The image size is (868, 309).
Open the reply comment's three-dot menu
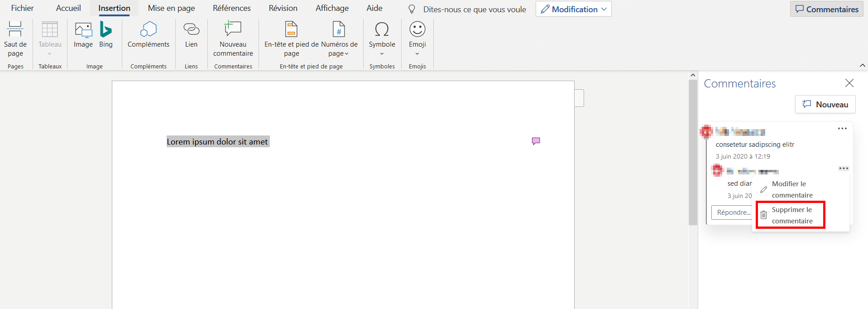tap(844, 169)
